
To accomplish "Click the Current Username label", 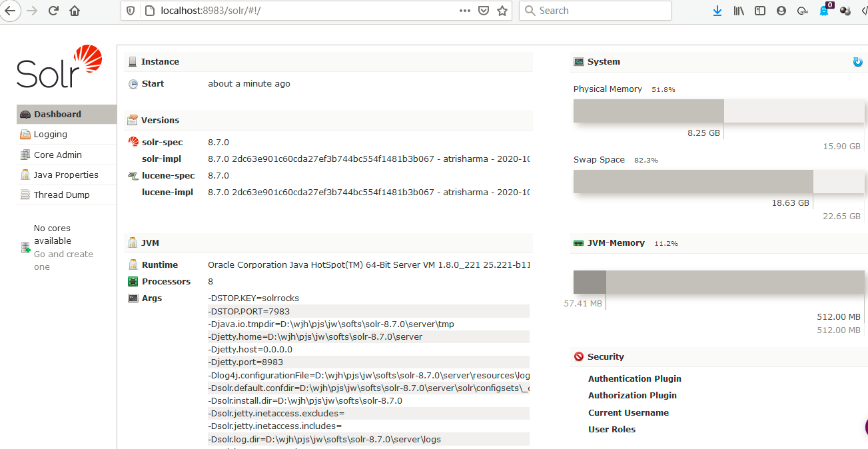I will (x=628, y=412).
